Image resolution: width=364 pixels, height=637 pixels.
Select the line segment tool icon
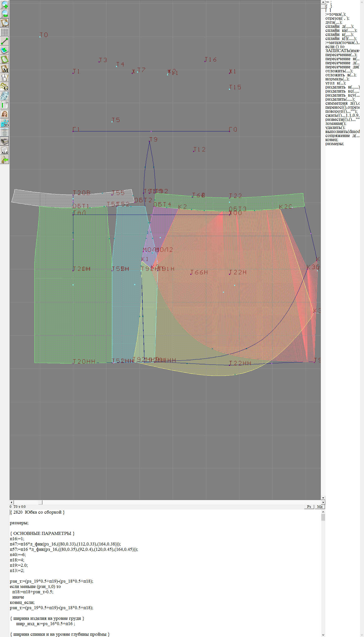(5, 41)
